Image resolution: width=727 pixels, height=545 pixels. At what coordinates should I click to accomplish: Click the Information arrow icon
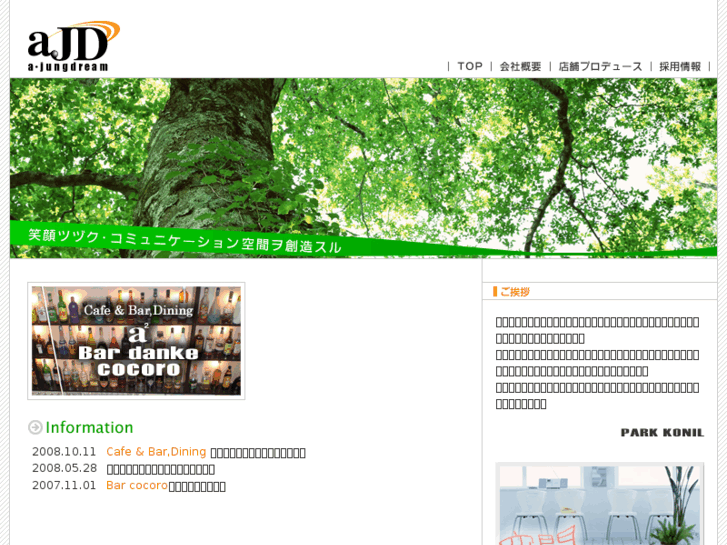[x=35, y=427]
